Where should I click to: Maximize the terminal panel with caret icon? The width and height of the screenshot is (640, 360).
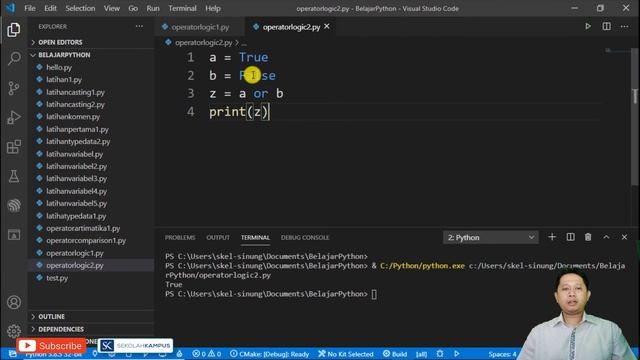[x=606, y=237]
